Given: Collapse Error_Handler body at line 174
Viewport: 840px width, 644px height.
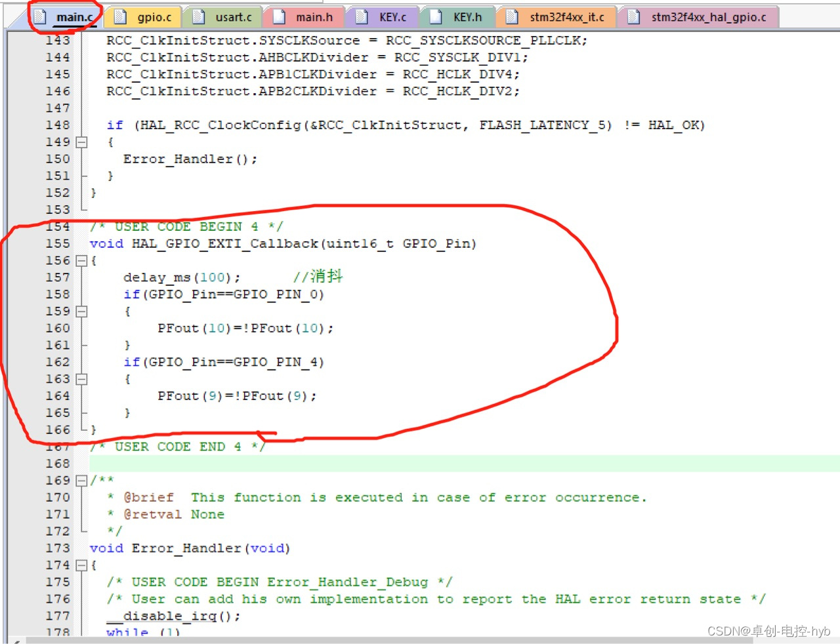Looking at the screenshot, I should [81, 565].
